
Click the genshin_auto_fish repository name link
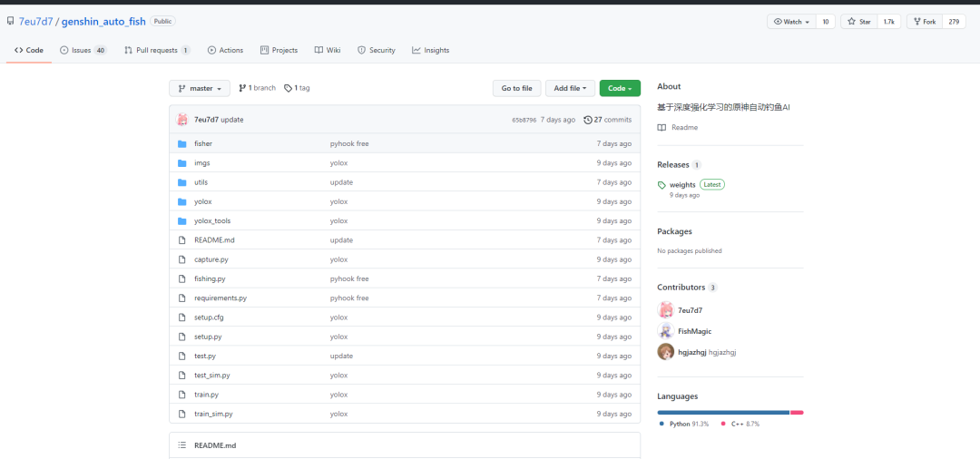pos(103,22)
